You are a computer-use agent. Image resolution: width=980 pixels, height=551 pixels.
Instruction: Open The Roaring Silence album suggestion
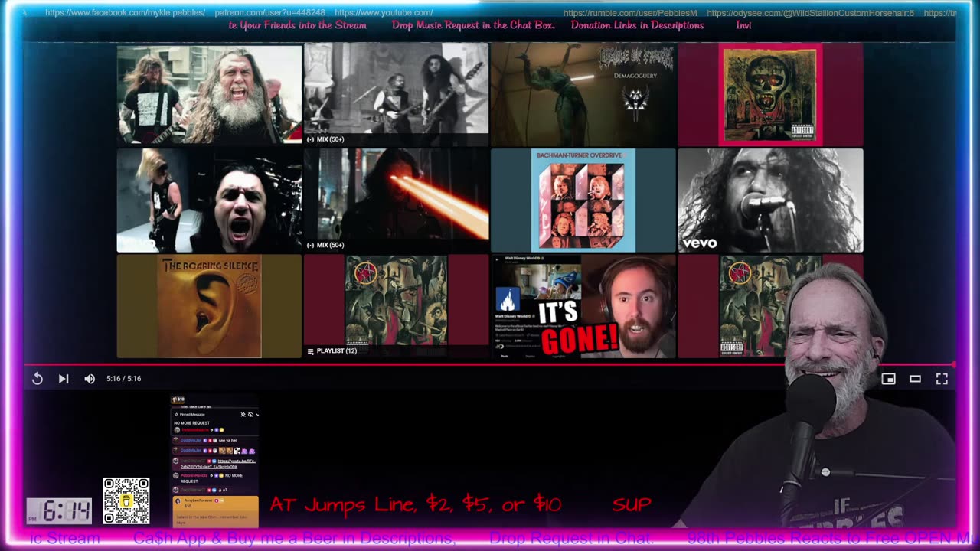pos(209,306)
